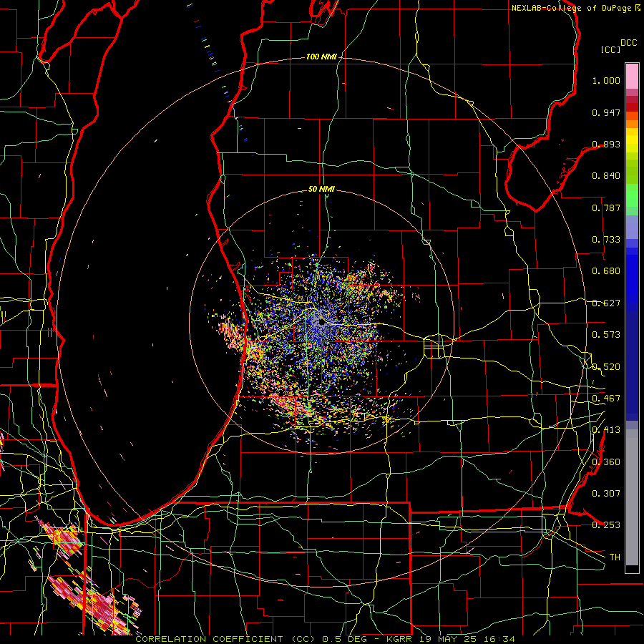This screenshot has height=644, width=644.
Task: Click the CORRELATION COEFFICIENT (CC) caption text
Action: 225,639
